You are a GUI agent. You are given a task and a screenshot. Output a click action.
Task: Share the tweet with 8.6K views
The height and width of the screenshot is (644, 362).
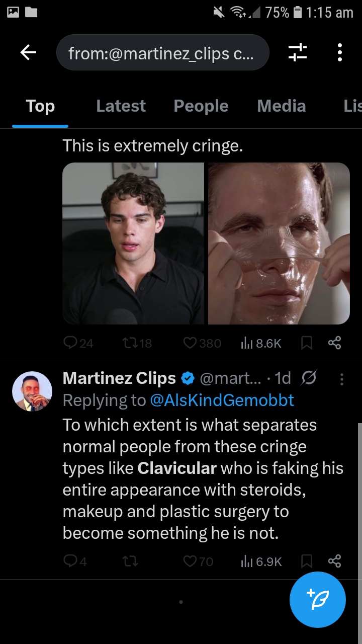coord(334,343)
